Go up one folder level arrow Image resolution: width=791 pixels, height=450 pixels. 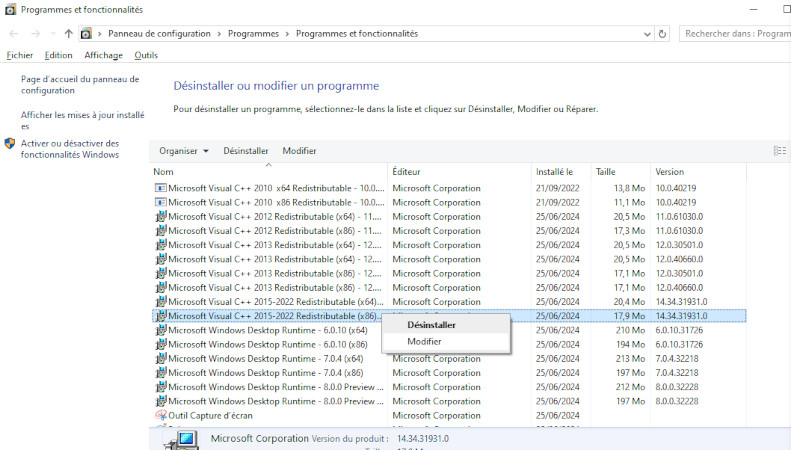pos(69,34)
